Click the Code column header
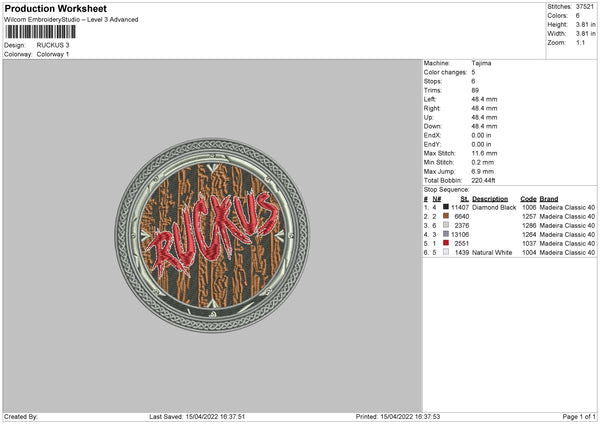 pos(528,198)
